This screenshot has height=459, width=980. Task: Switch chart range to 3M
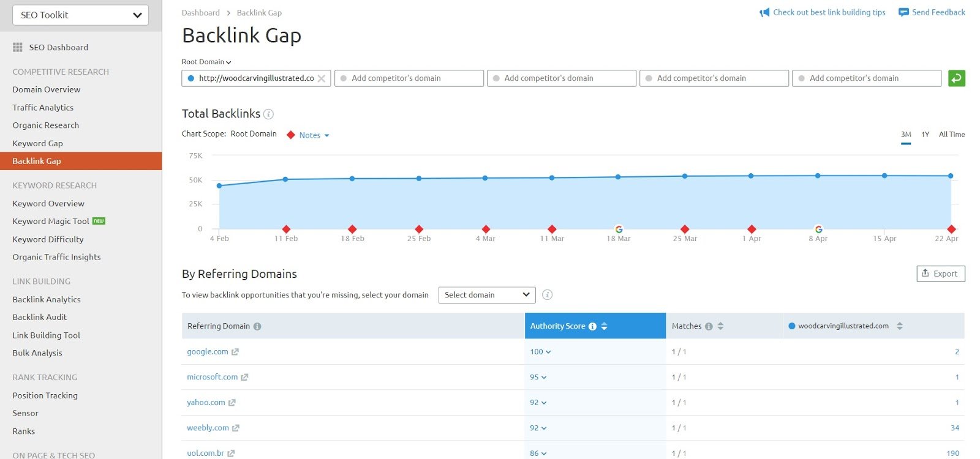[906, 135]
